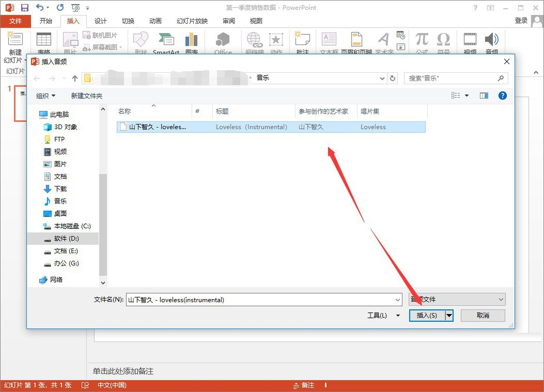This screenshot has width=544, height=392.
Task: Click the undo arrow icon
Action: tap(40, 7)
